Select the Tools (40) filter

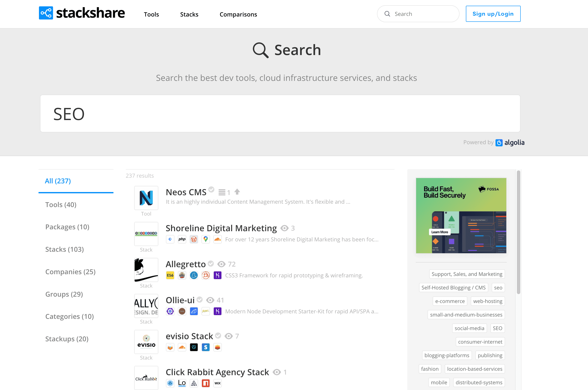tap(61, 205)
